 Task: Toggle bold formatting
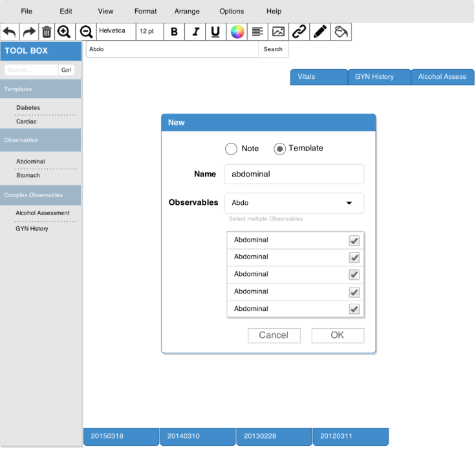174,32
